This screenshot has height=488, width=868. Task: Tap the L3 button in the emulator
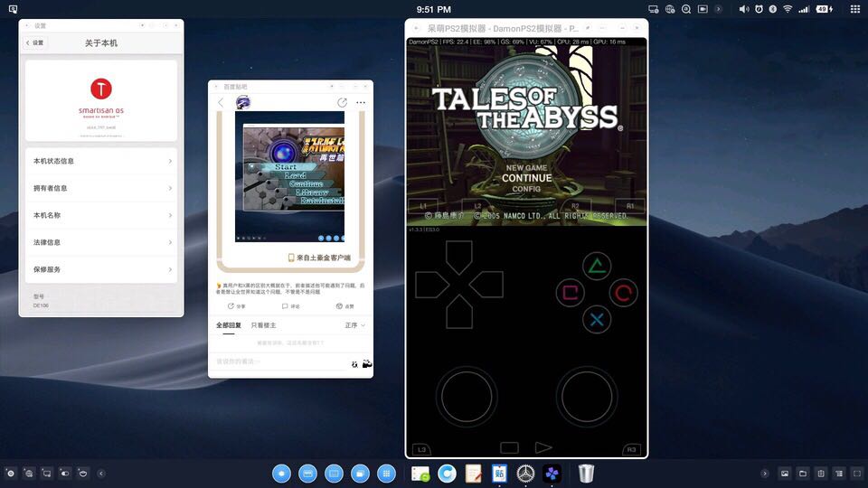(422, 449)
